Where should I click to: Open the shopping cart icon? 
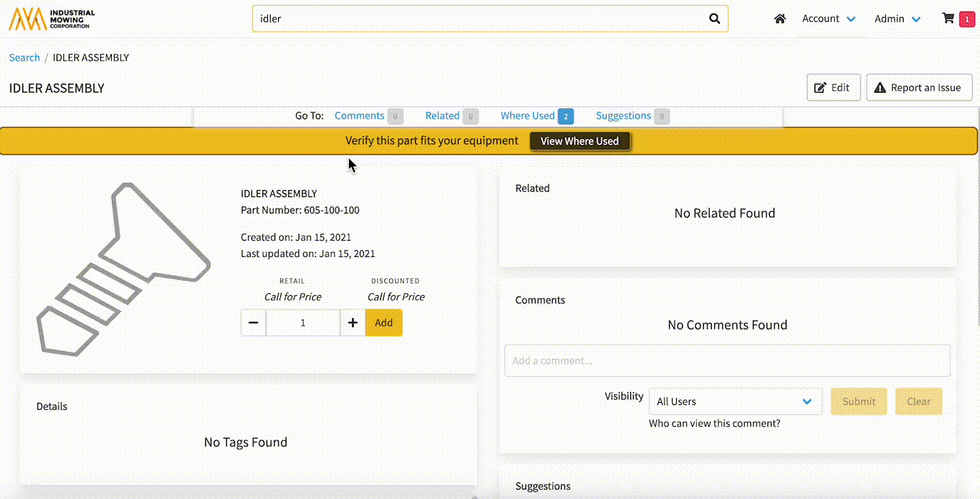(948, 19)
